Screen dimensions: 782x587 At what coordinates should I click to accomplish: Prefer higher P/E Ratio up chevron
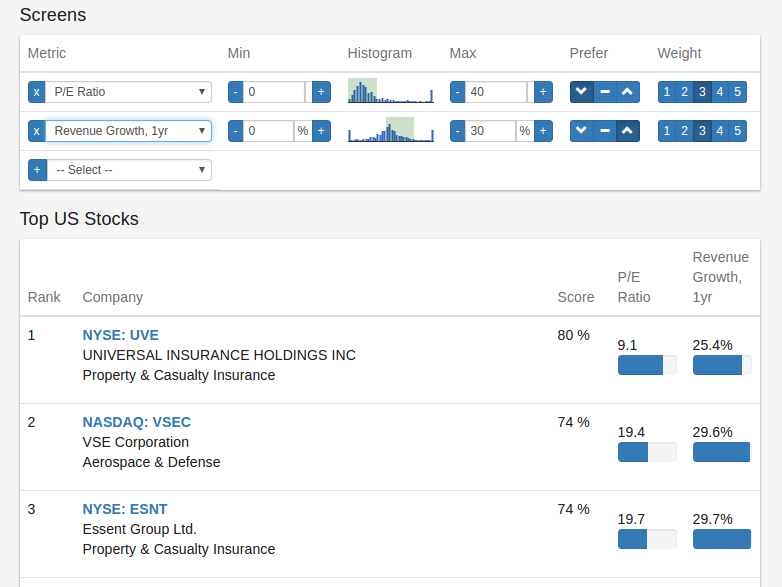click(x=628, y=92)
